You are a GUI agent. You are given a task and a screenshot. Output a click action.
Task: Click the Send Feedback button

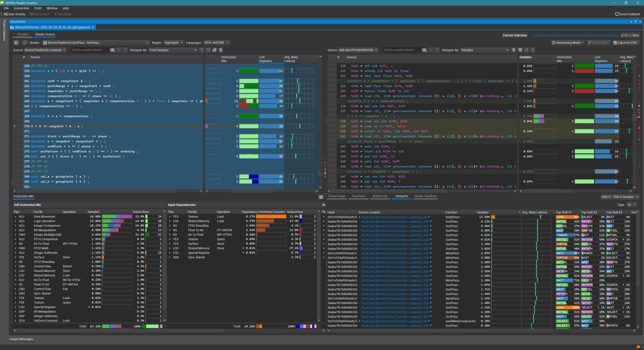[x=628, y=14]
